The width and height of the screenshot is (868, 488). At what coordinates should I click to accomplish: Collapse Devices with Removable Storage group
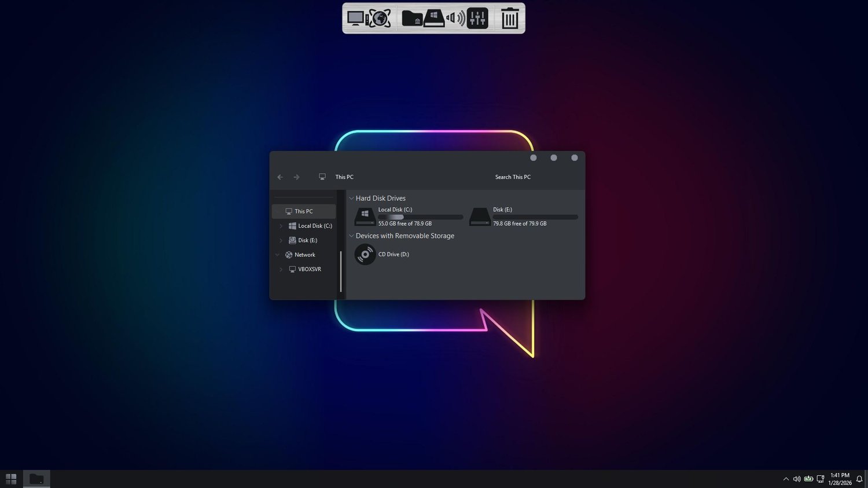click(x=351, y=236)
